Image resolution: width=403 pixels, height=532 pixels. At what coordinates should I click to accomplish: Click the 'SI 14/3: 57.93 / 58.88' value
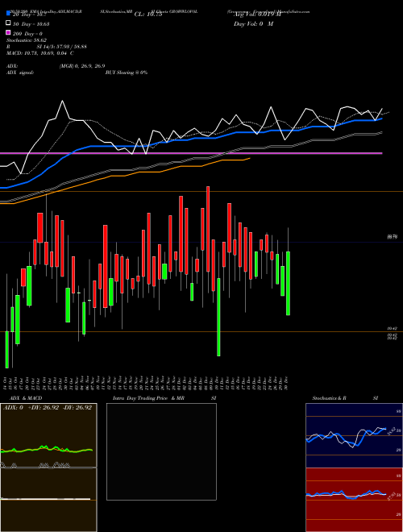point(62,47)
